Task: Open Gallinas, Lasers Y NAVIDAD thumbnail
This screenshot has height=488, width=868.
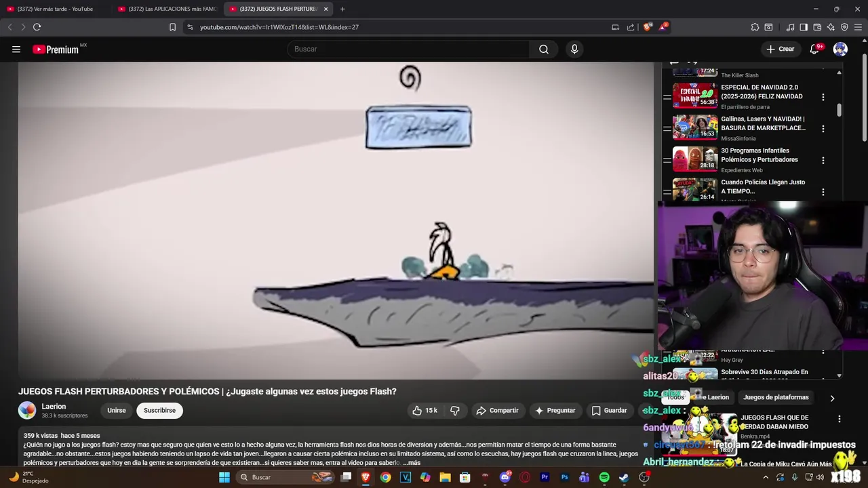Action: point(694,127)
